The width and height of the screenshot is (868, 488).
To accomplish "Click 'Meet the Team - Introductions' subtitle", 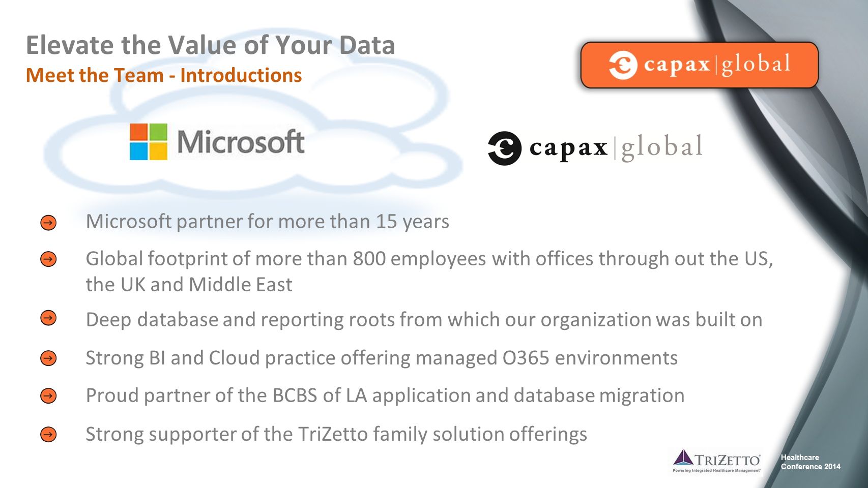I will point(164,75).
